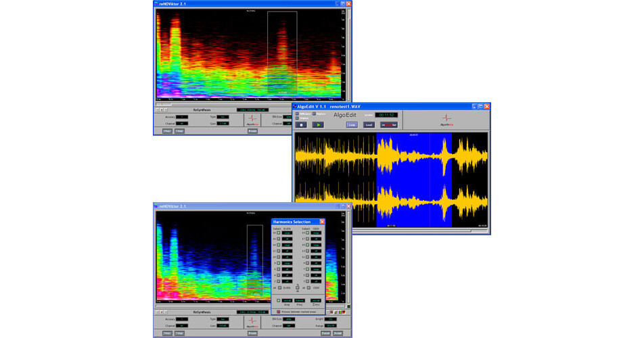Click the Amp value field in Harmonics Selection

tap(287, 301)
